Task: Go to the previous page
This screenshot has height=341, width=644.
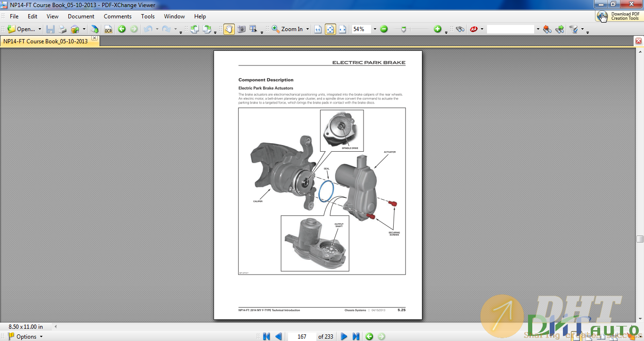Action: 278,336
